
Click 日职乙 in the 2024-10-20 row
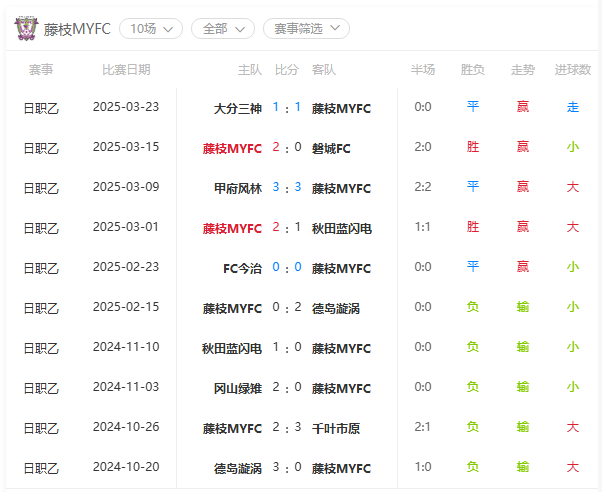click(x=41, y=468)
